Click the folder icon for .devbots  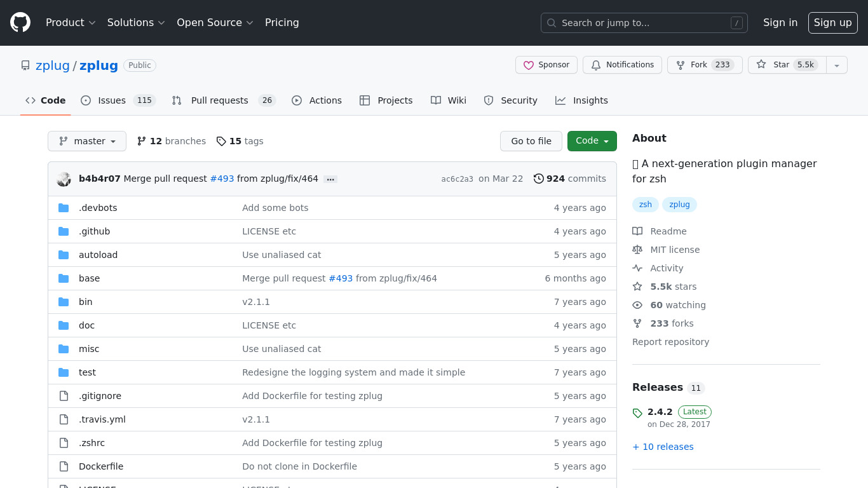[x=64, y=208]
